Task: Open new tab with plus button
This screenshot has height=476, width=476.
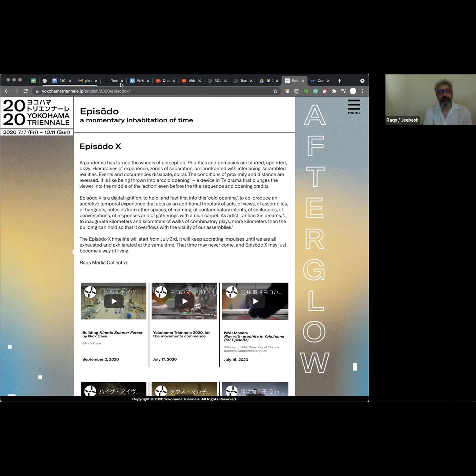Action: pos(339,81)
